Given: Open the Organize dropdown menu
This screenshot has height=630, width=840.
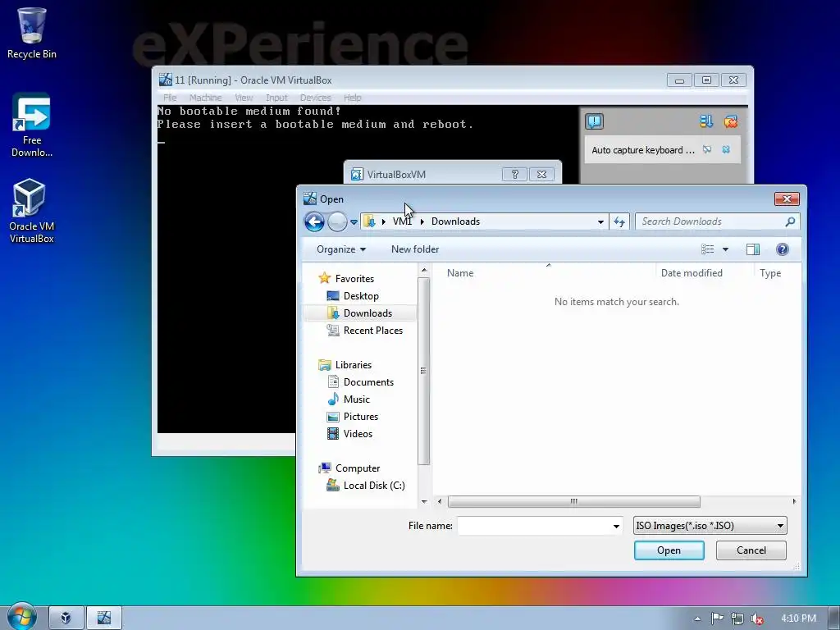Looking at the screenshot, I should pos(340,249).
